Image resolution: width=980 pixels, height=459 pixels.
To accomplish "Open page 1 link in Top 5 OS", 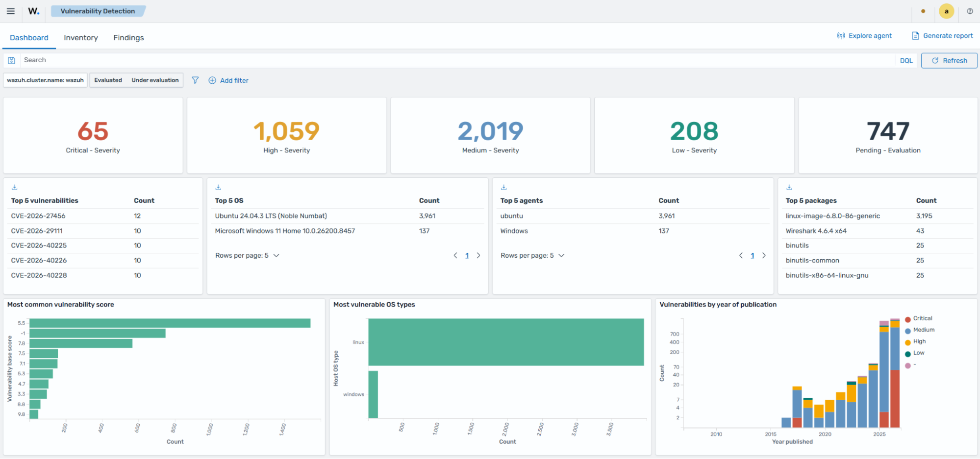I will click(x=467, y=255).
